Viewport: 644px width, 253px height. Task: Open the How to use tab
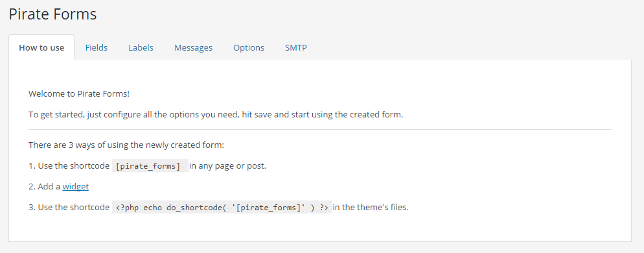click(41, 48)
